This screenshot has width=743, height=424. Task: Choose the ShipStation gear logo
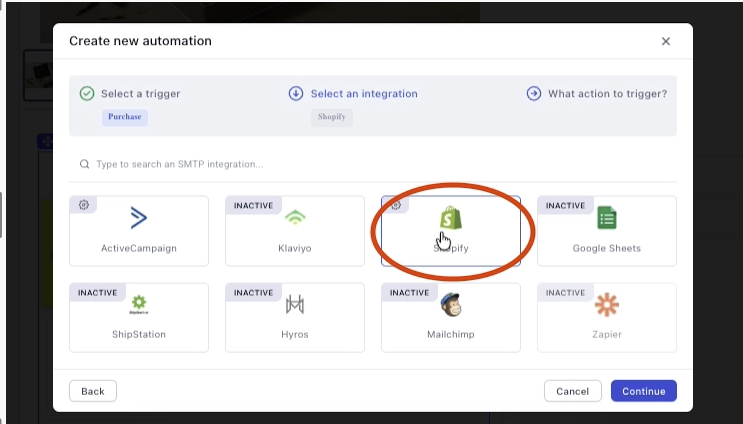click(x=139, y=304)
